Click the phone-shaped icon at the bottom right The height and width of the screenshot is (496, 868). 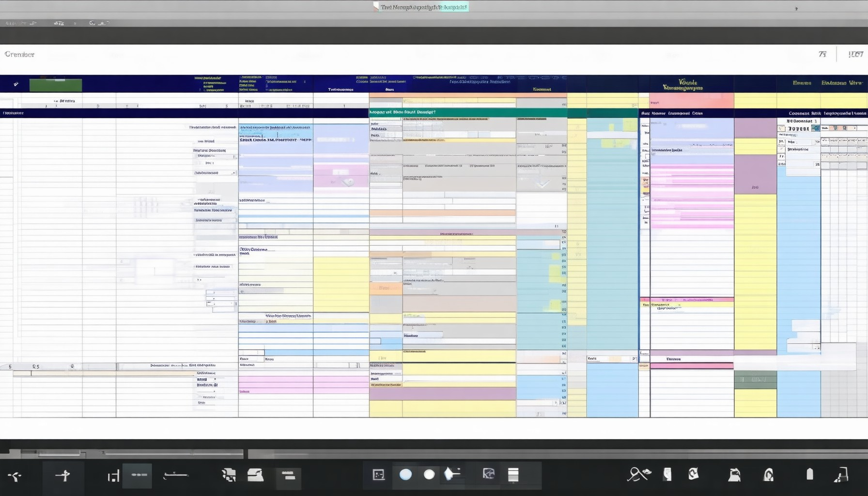(667, 474)
